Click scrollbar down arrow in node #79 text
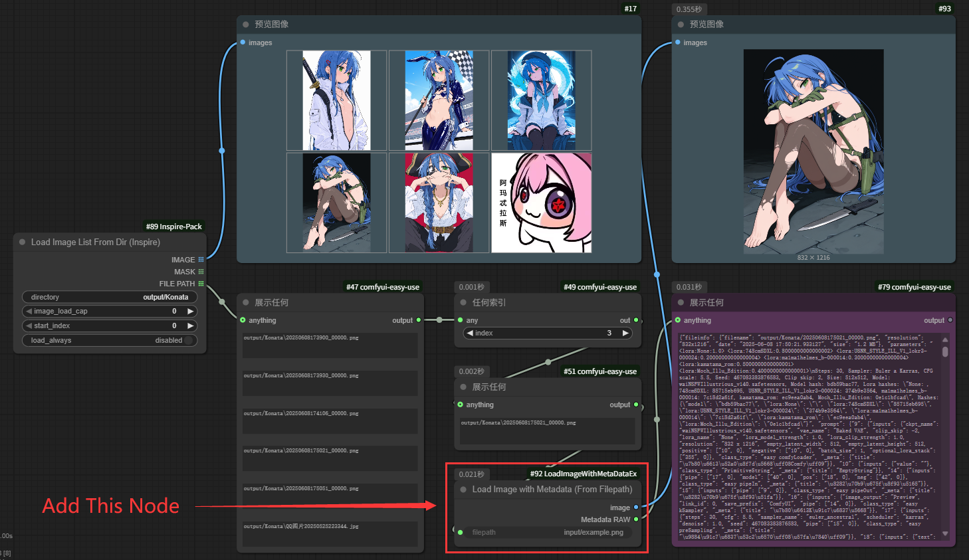 tap(945, 533)
